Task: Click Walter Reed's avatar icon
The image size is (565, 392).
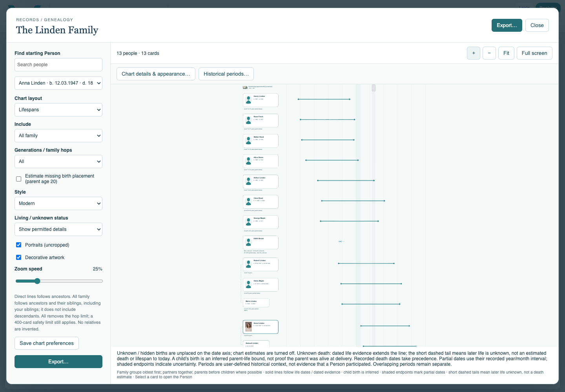Action: coord(248,141)
